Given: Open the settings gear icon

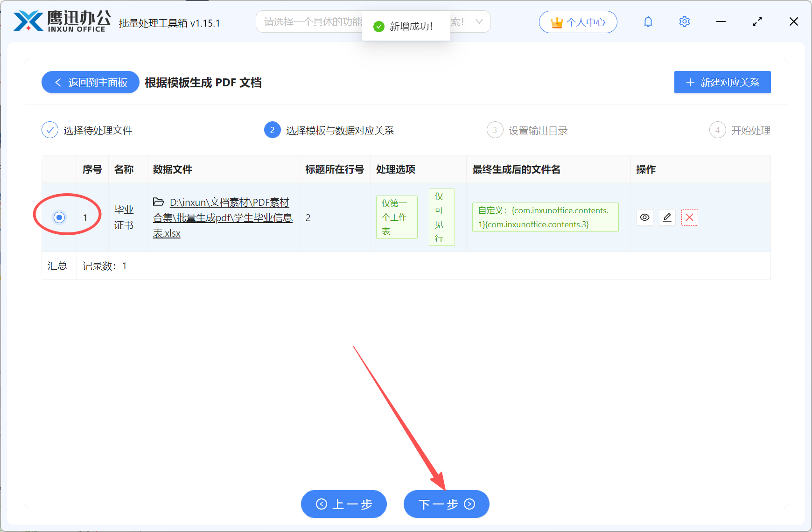Looking at the screenshot, I should coord(684,21).
